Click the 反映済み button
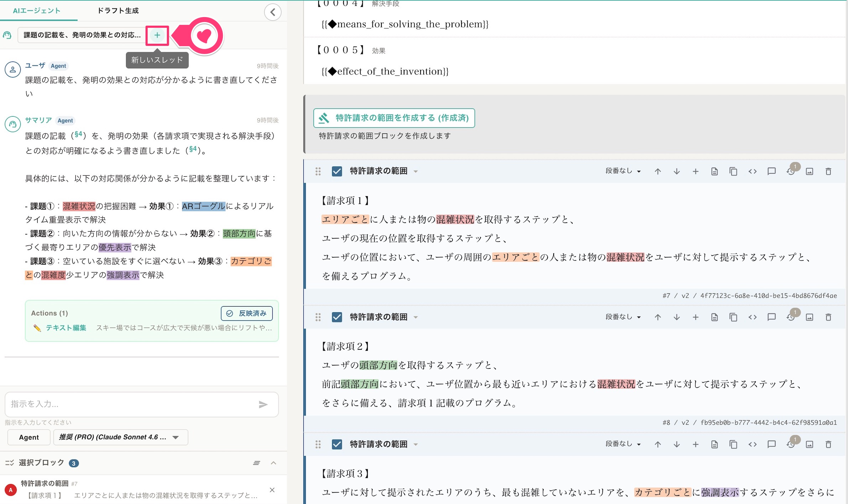848x504 pixels. 247,313
